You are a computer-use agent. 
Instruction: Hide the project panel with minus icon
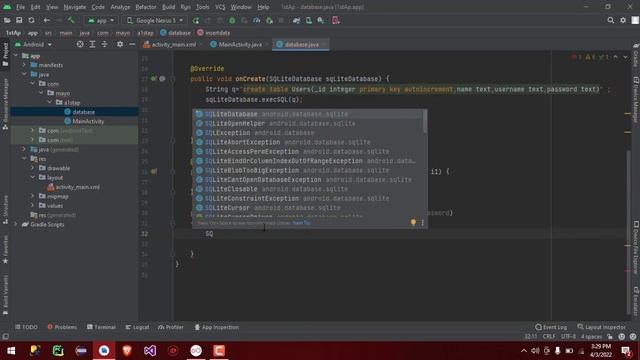pyautogui.click(x=132, y=44)
